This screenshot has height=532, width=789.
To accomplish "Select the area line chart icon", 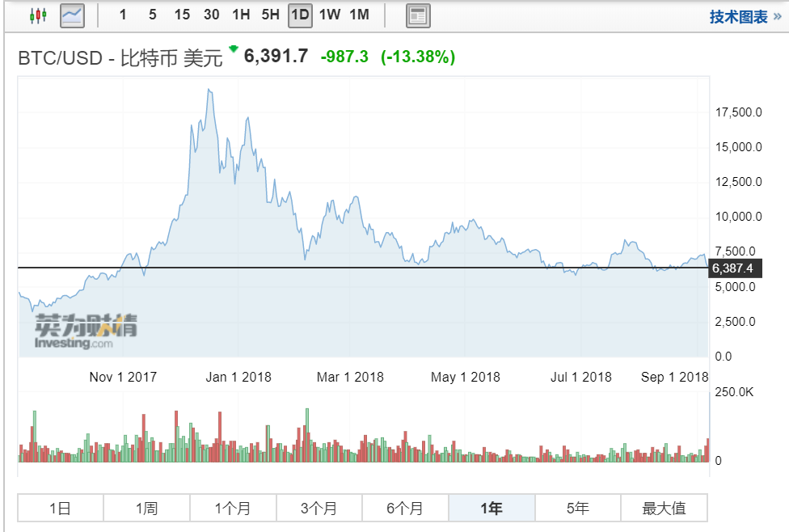I will tap(72, 15).
